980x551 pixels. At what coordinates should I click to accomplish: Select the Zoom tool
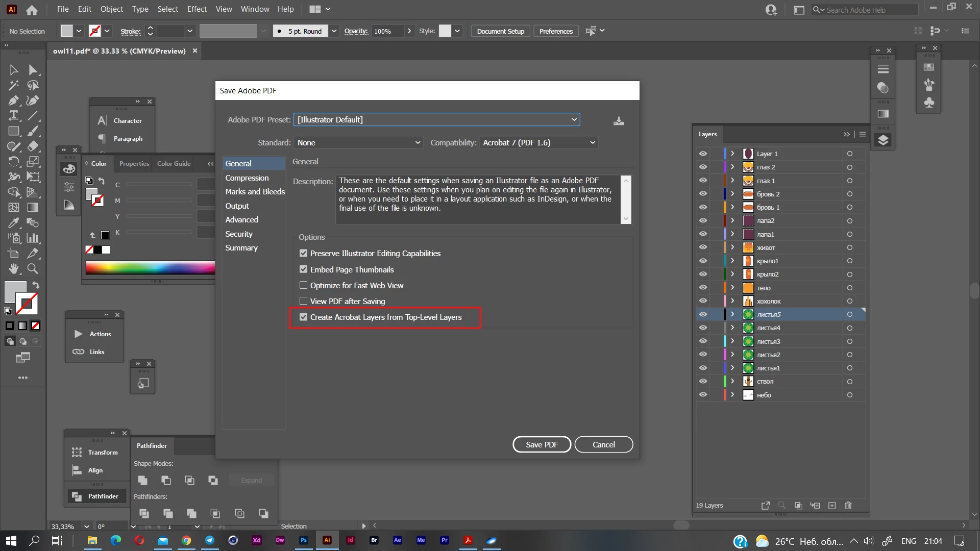pos(33,269)
